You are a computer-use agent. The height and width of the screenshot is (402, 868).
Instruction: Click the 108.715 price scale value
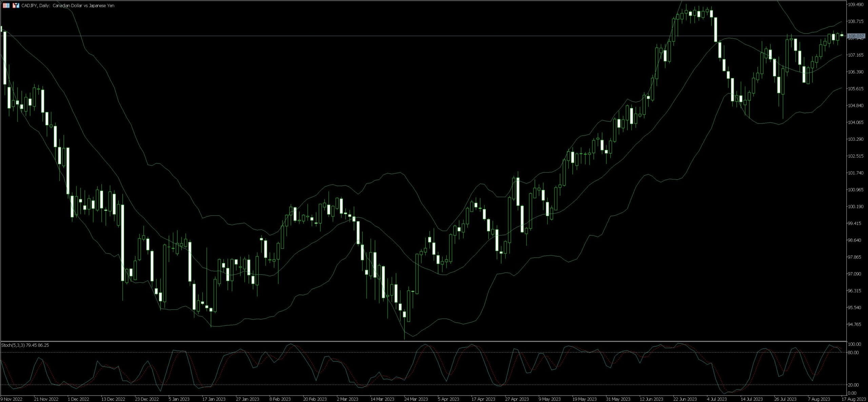coord(856,21)
